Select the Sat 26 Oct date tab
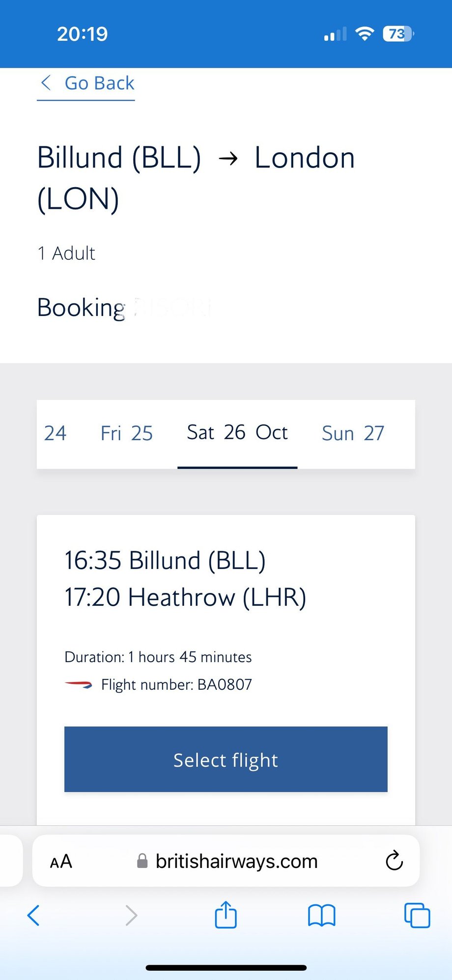452x980 pixels. pyautogui.click(x=237, y=433)
